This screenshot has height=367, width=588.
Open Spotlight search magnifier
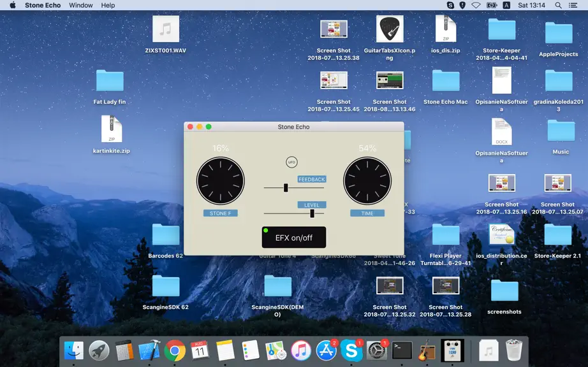click(x=559, y=5)
